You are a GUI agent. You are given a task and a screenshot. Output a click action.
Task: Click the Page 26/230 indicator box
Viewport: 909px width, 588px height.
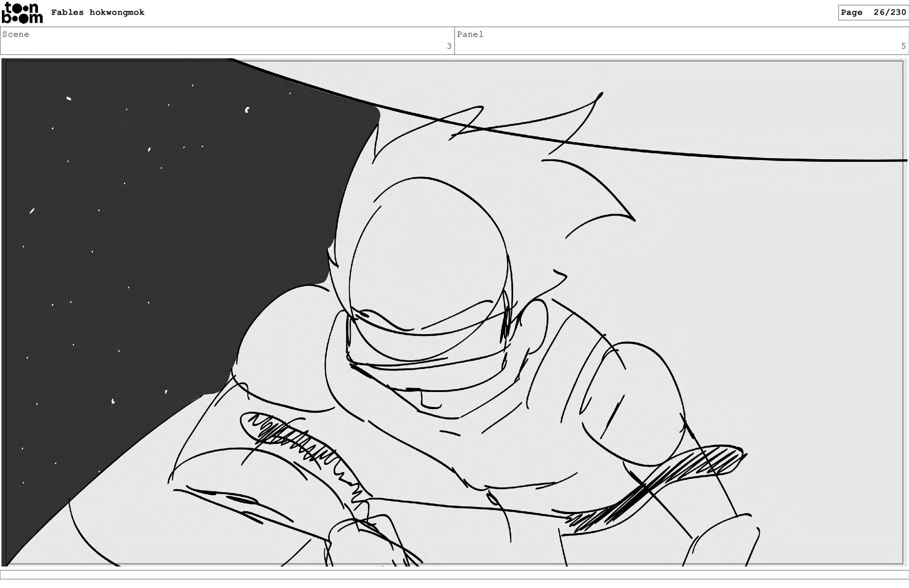pos(873,12)
